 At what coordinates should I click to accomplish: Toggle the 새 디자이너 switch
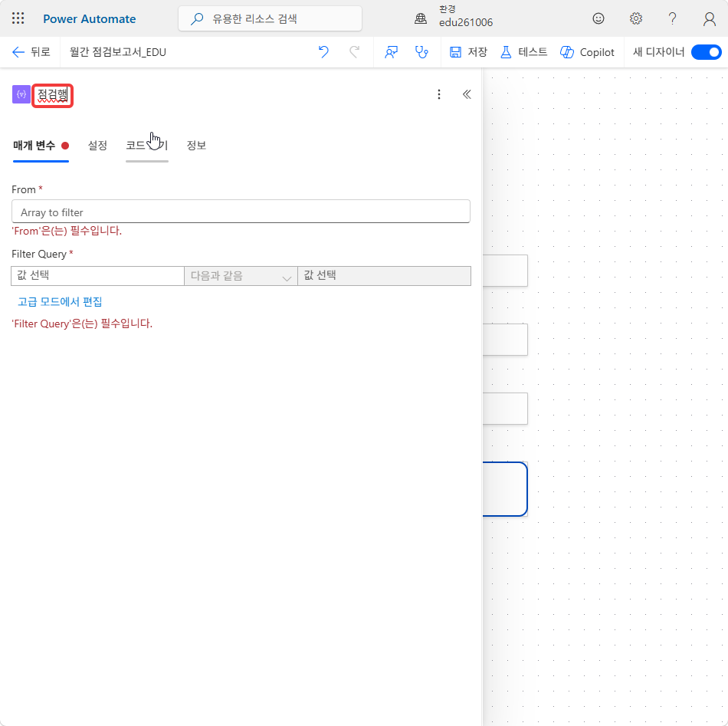point(706,52)
